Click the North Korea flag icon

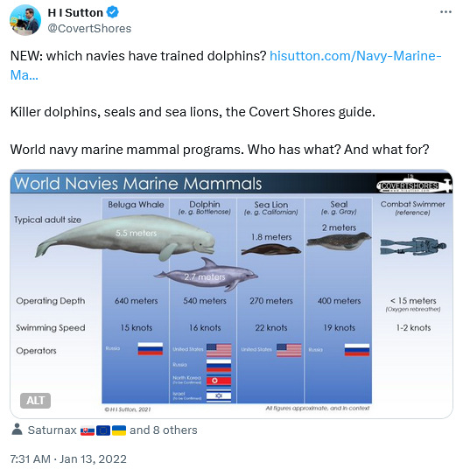pos(219,381)
